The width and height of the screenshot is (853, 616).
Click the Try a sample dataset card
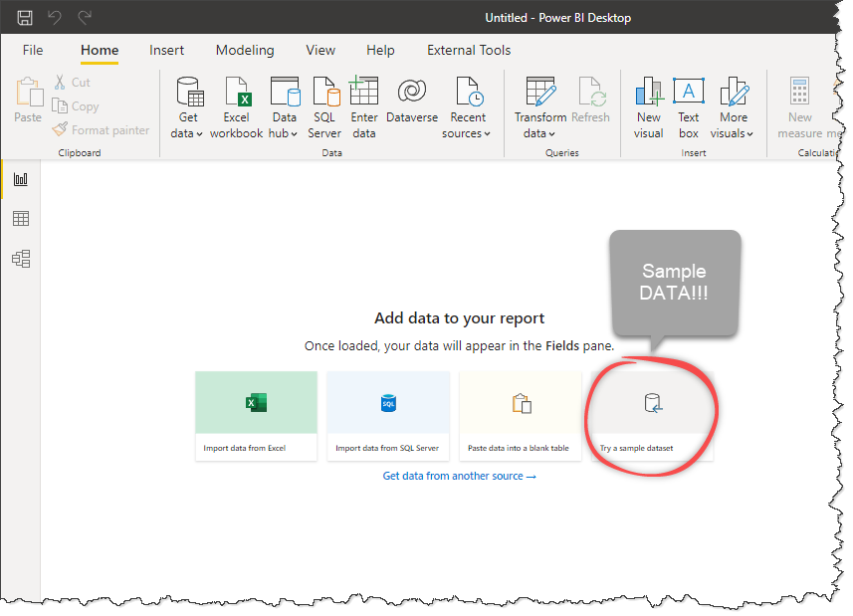pos(652,416)
